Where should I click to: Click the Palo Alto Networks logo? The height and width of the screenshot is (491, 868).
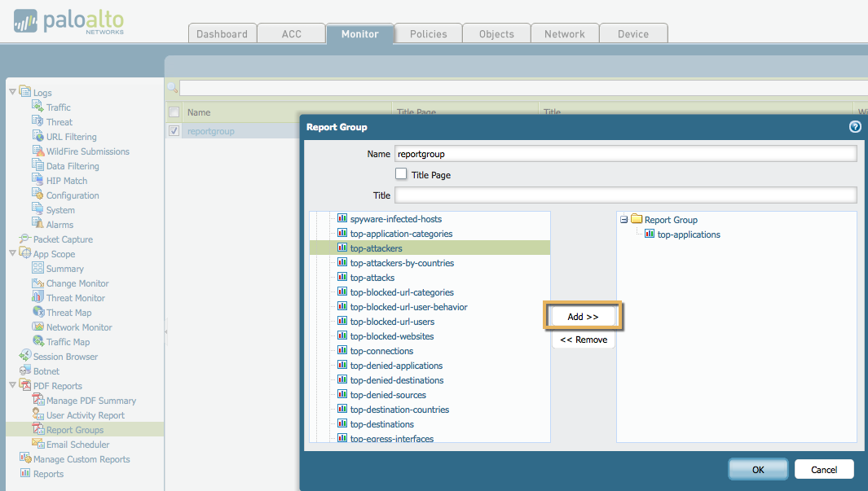[x=68, y=21]
